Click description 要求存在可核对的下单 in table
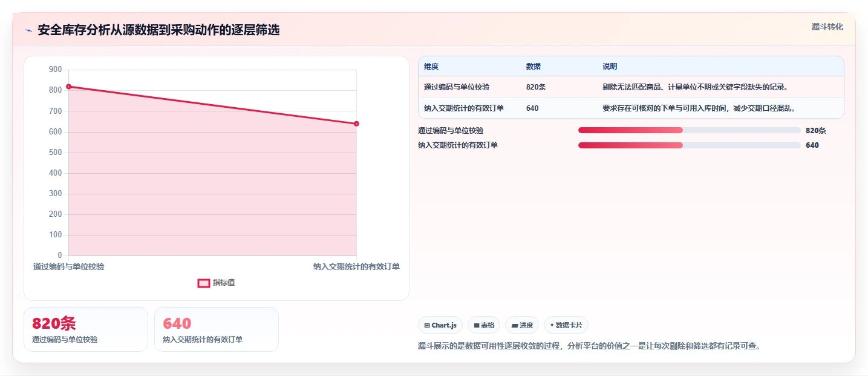The height and width of the screenshot is (376, 868). coord(699,108)
